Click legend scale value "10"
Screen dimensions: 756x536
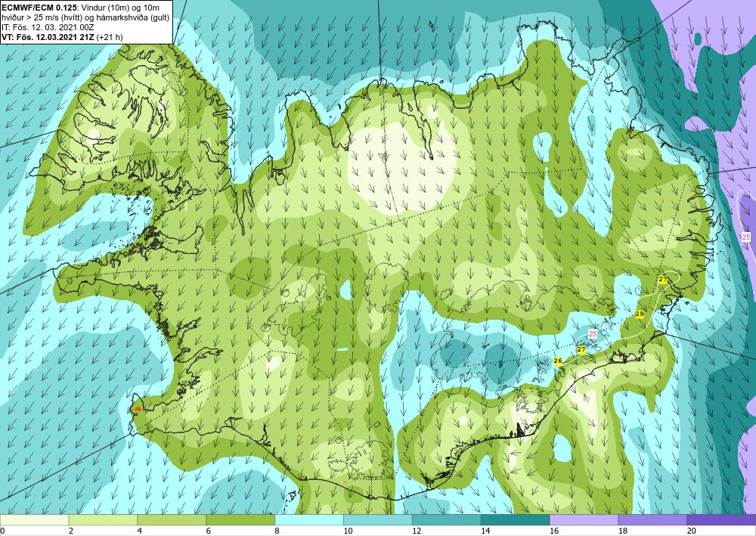point(348,531)
